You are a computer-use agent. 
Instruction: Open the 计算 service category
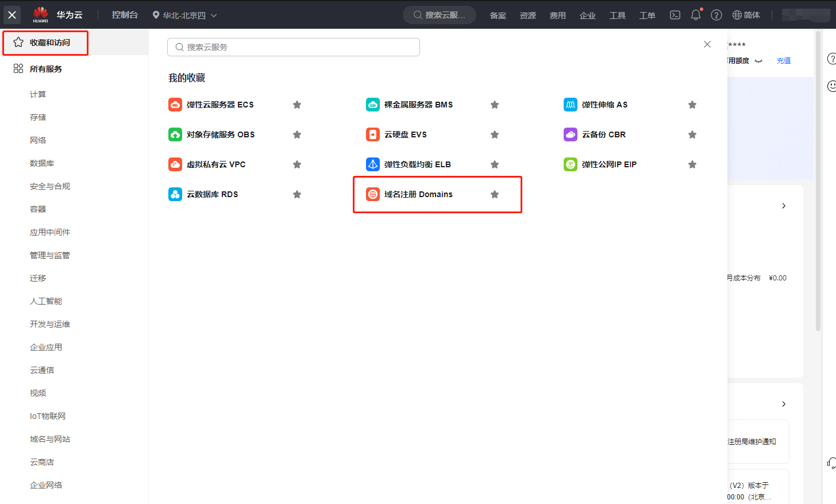click(x=38, y=94)
